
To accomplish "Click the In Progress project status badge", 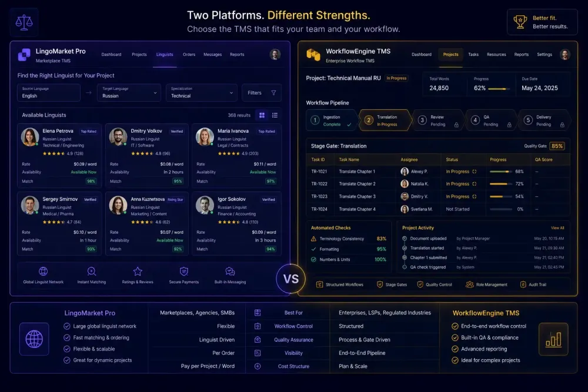I will [x=396, y=78].
